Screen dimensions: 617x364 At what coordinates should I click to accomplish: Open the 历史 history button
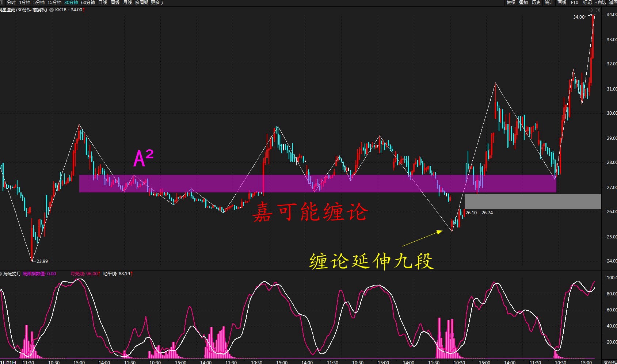pos(536,3)
